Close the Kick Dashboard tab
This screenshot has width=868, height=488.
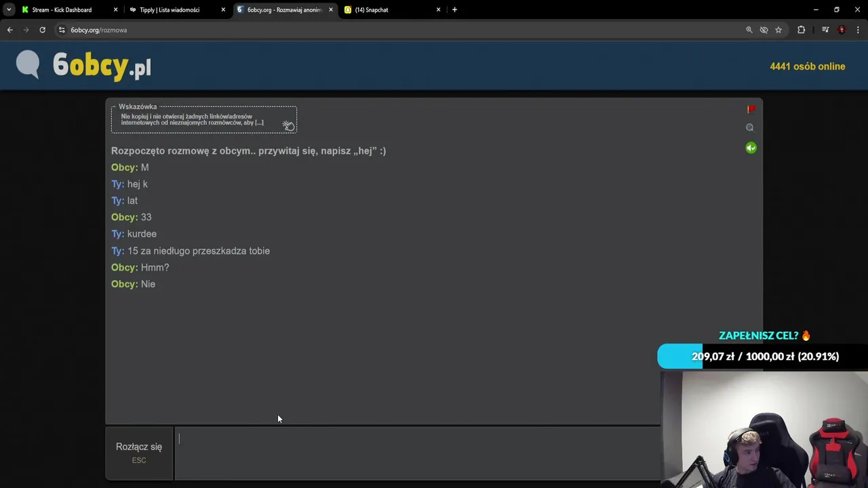[115, 10]
